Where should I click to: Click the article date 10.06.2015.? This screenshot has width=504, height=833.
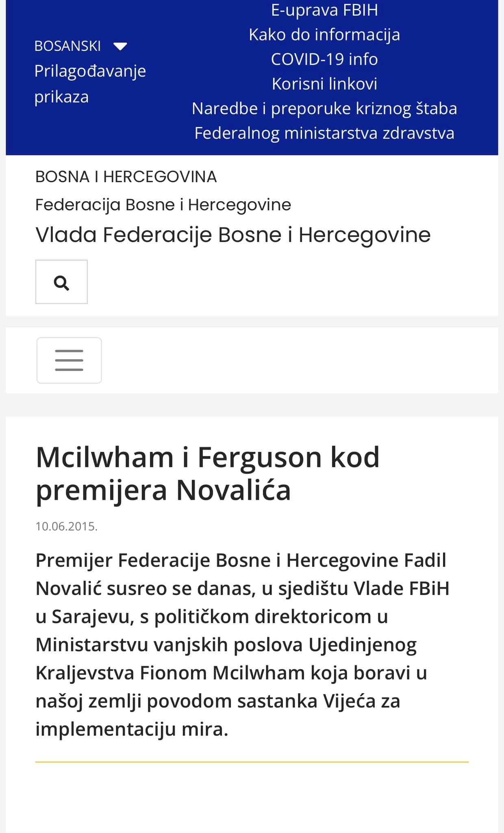(66, 526)
